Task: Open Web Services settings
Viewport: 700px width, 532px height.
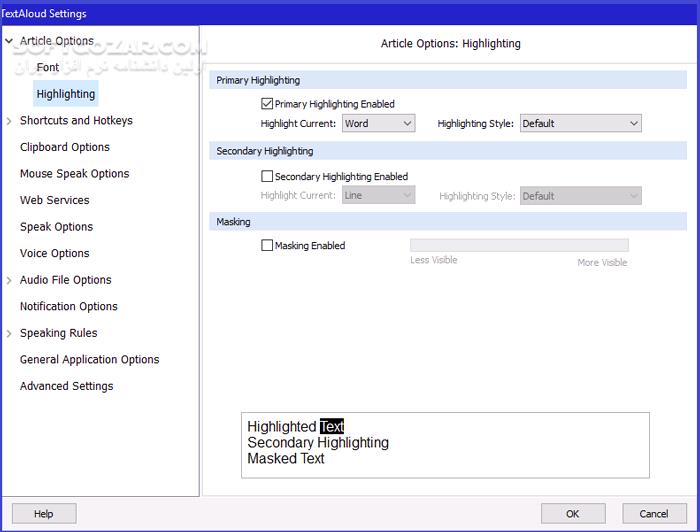Action: click(54, 200)
